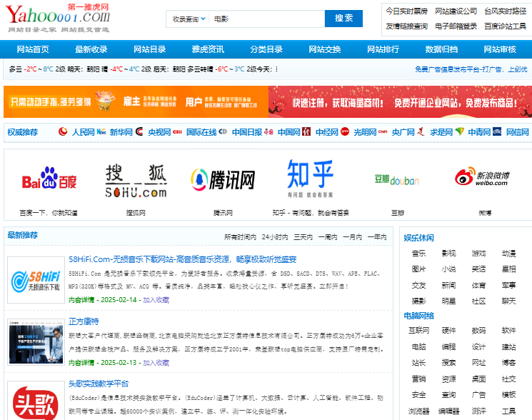Image resolution: width=532 pixels, height=420 pixels.
Task: Open the 台风实时路径 top link
Action: pyautogui.click(x=505, y=11)
